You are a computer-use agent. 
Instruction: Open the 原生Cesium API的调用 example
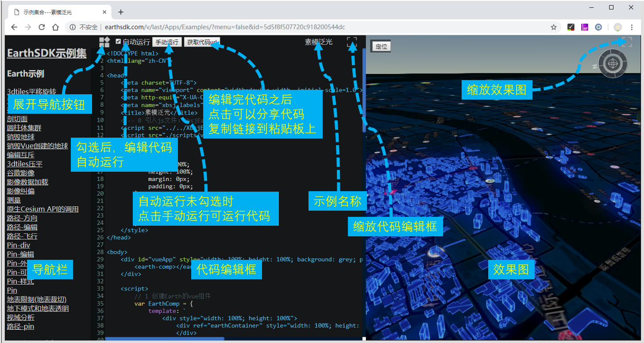pos(43,209)
